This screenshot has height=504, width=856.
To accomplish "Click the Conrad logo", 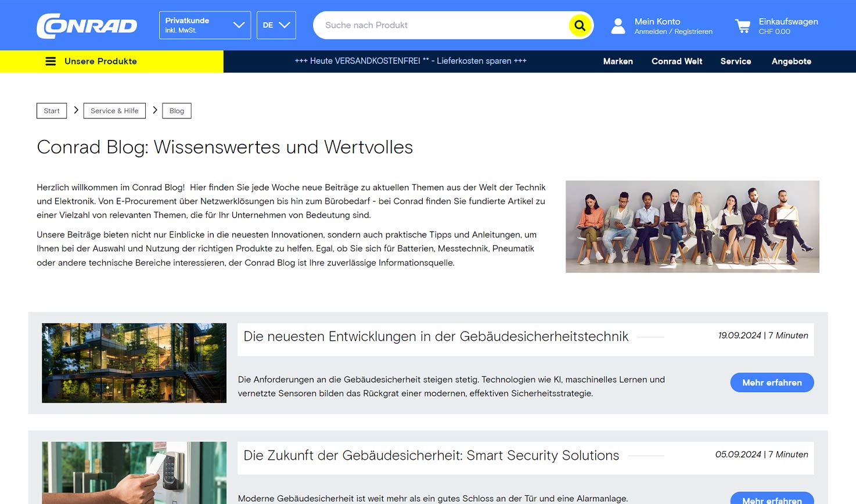I will 87,25.
